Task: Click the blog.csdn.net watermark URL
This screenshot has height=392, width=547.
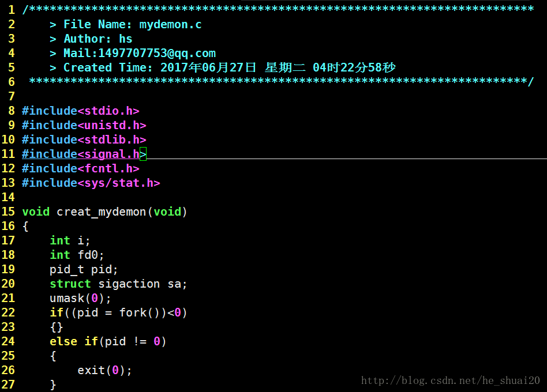Action: 450,380
